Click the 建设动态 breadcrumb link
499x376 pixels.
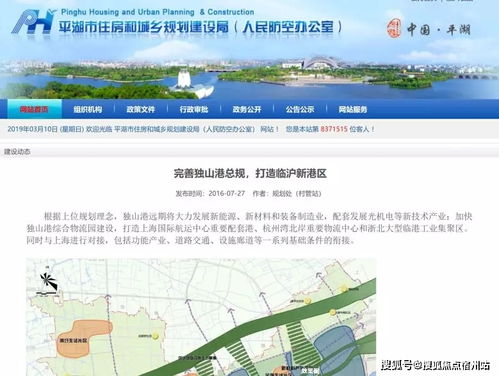tap(17, 152)
